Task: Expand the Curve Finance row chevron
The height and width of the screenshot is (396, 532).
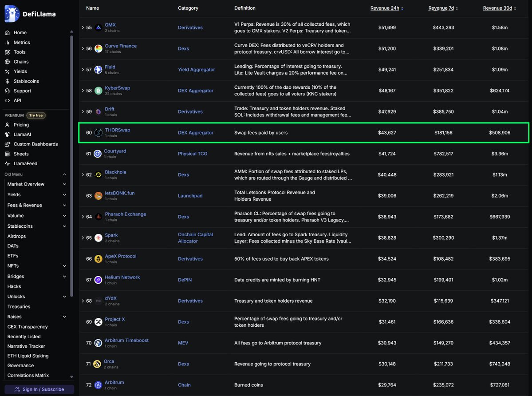Action: pyautogui.click(x=83, y=48)
